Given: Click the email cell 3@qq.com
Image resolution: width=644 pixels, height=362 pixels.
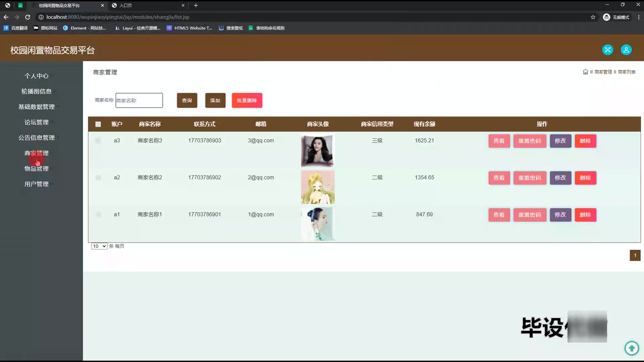Looking at the screenshot, I should pos(261,141).
